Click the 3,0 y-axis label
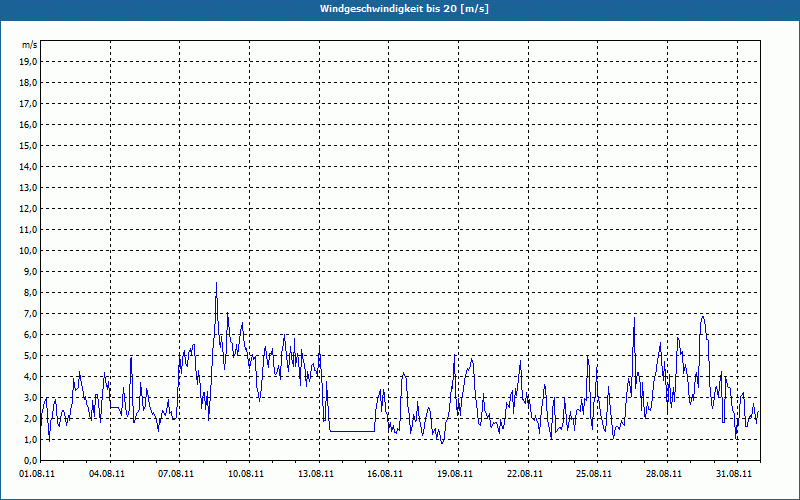The image size is (800, 500). tap(30, 397)
